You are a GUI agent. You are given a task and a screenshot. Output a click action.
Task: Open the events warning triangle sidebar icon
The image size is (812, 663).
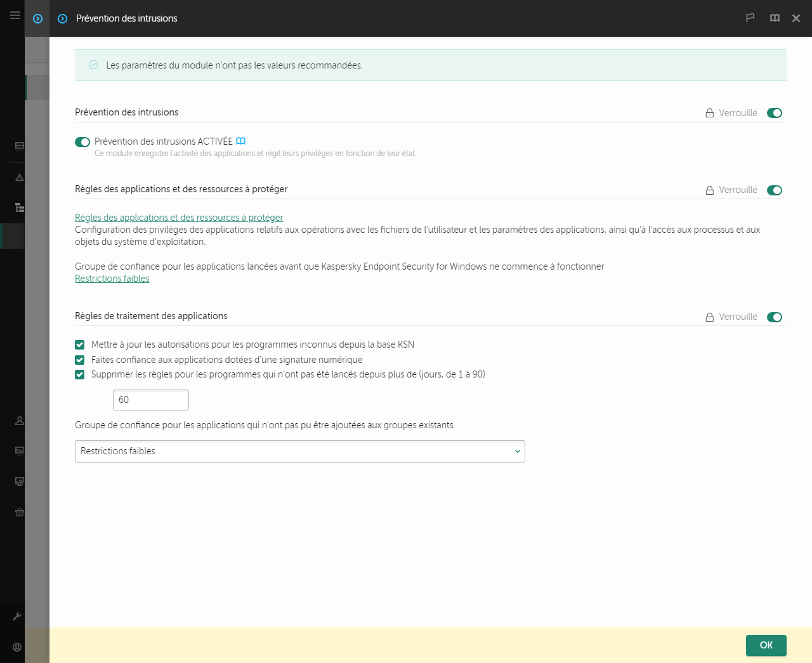tap(19, 178)
